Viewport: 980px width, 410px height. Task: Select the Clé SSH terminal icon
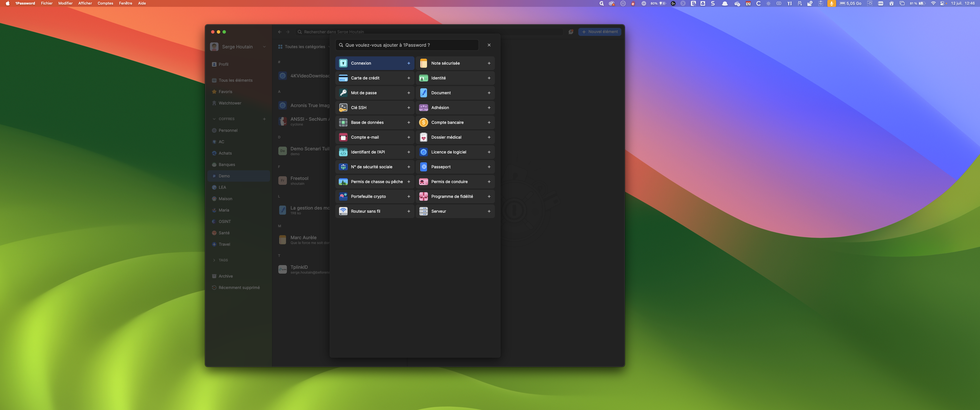pos(343,108)
